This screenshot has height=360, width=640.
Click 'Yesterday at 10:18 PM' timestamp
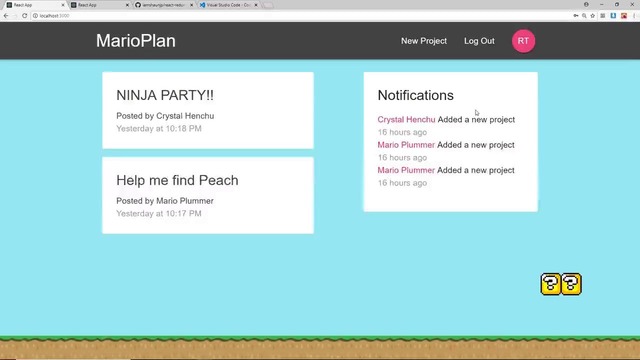pos(159,129)
